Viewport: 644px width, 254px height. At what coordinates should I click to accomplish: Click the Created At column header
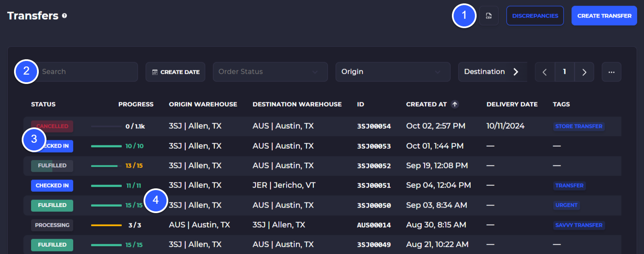(426, 104)
